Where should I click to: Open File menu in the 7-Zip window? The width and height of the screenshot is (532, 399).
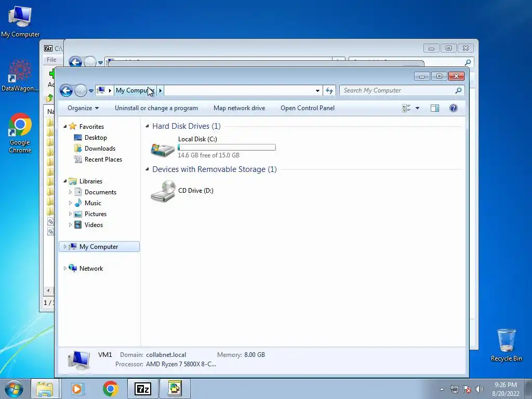(x=51, y=60)
